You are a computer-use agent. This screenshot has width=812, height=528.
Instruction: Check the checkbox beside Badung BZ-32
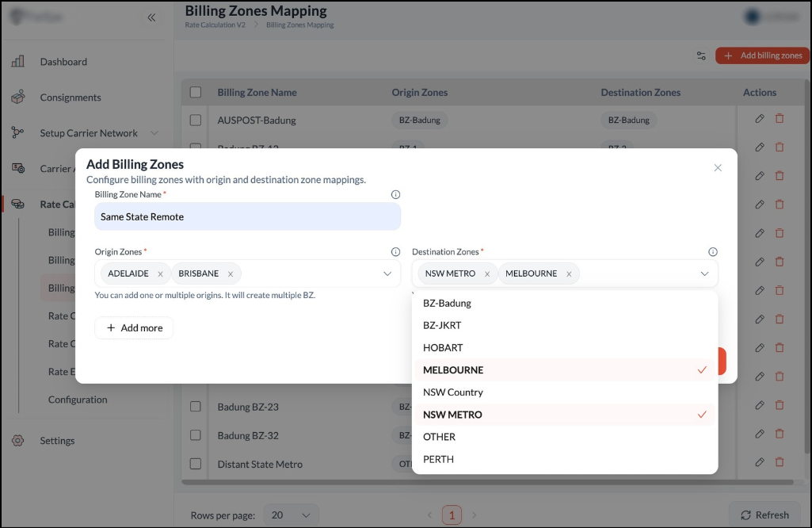pyautogui.click(x=195, y=435)
